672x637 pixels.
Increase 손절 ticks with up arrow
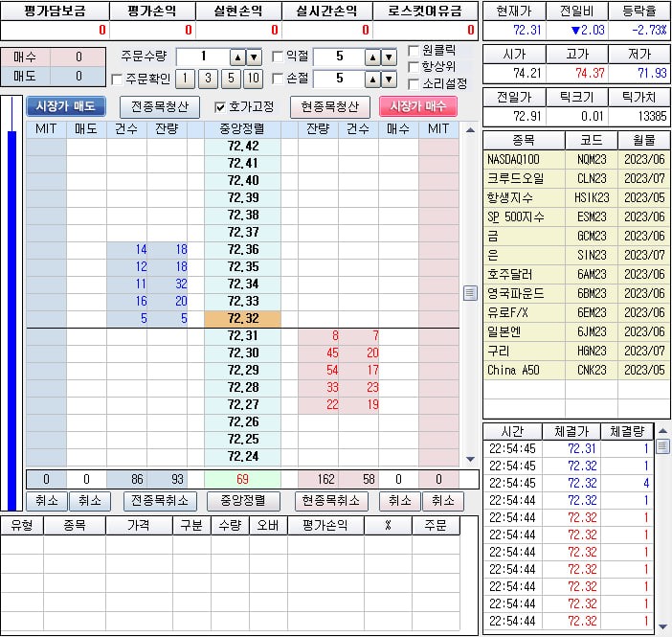tap(372, 79)
